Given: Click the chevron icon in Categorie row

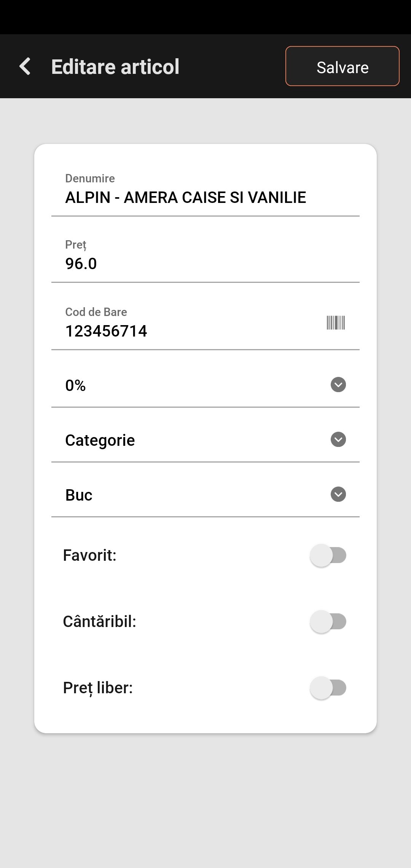Looking at the screenshot, I should pyautogui.click(x=338, y=439).
